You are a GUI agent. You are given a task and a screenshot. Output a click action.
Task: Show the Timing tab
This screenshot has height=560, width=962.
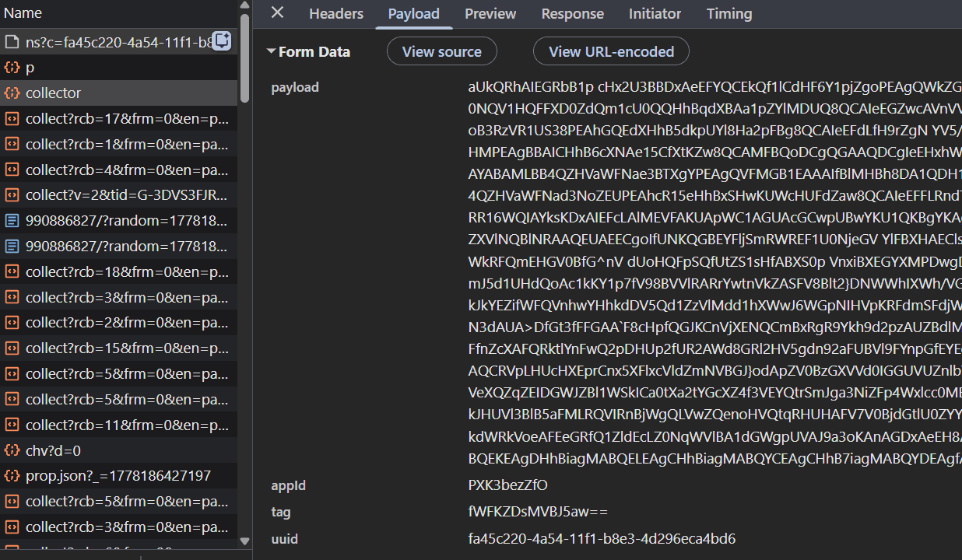(x=729, y=14)
